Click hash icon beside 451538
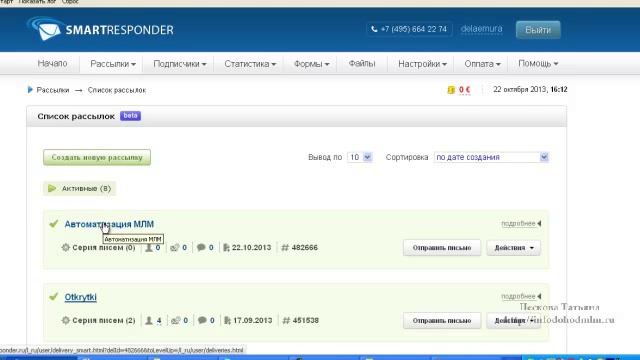The height and width of the screenshot is (360, 640). [286, 320]
